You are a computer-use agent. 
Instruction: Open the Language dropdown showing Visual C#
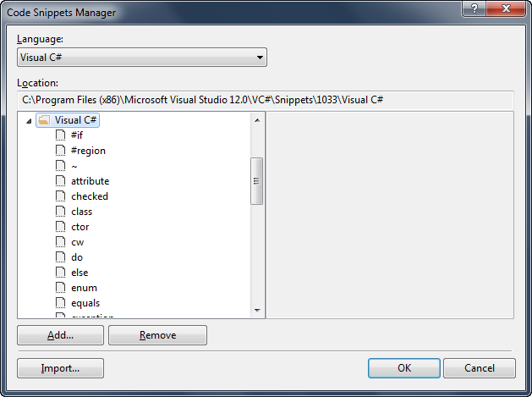(x=142, y=57)
